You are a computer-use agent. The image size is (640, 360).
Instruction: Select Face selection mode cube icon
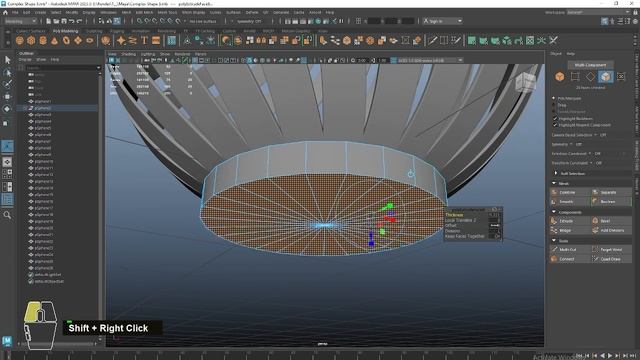pos(606,76)
